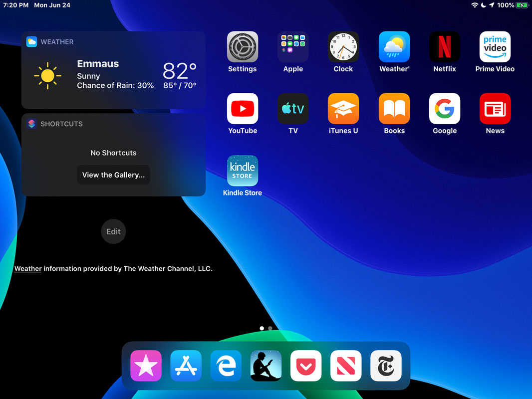The width and height of the screenshot is (532, 399).
Task: Tap the Mon Jun 24 date
Action: (52, 5)
